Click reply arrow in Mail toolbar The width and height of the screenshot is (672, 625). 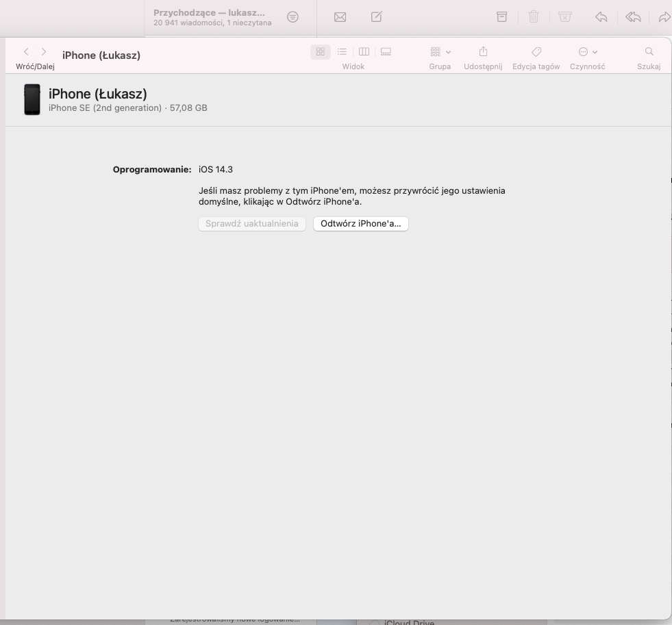(601, 17)
